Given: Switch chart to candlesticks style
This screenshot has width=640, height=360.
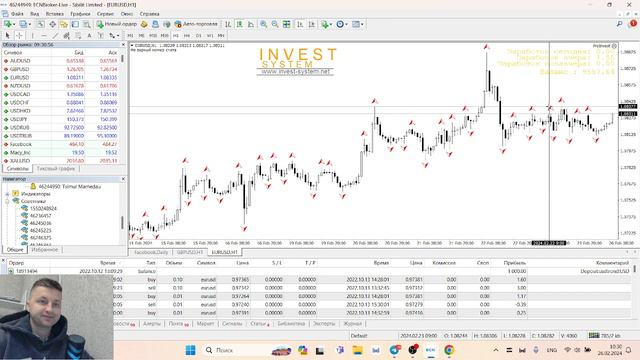Looking at the screenshot, I should 240,24.
